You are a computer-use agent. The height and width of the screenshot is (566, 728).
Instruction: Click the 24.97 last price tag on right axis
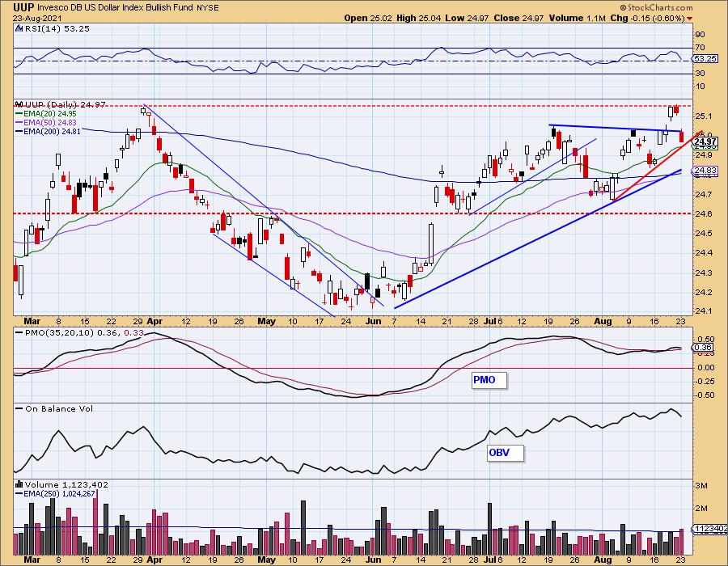705,141
